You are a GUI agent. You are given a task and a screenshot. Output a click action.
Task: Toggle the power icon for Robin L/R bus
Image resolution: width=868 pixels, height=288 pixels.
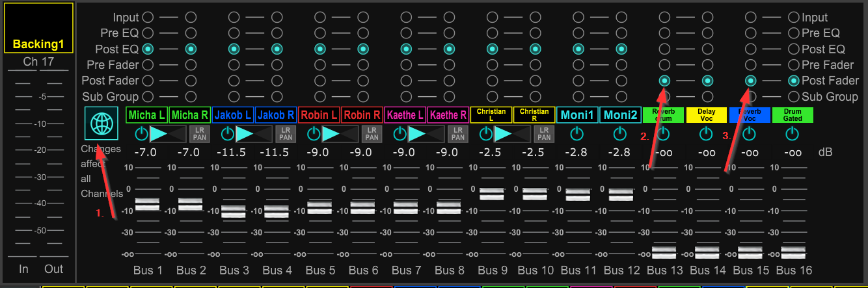pyautogui.click(x=314, y=134)
